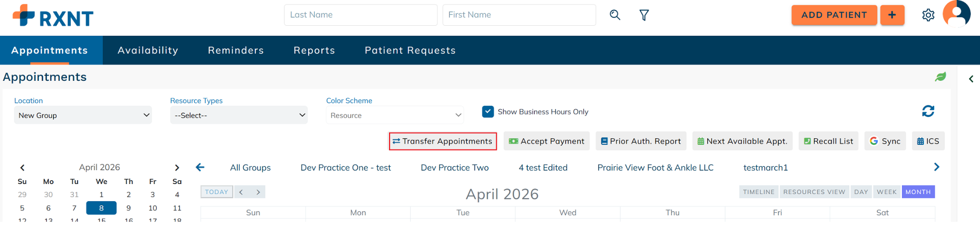Toggle Show Business Hours Only checkbox
This screenshot has height=228, width=980.
click(488, 111)
